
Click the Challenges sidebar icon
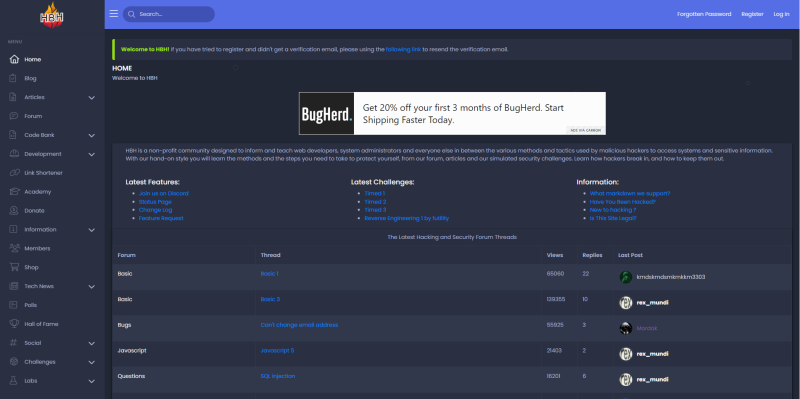coord(14,362)
